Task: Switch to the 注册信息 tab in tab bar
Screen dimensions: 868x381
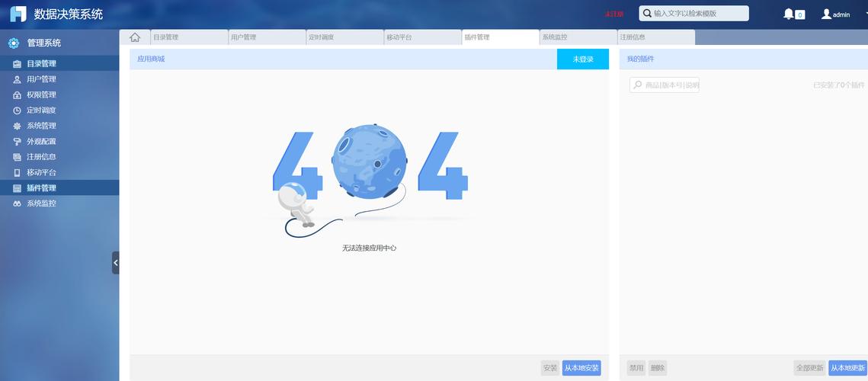Action: click(656, 37)
